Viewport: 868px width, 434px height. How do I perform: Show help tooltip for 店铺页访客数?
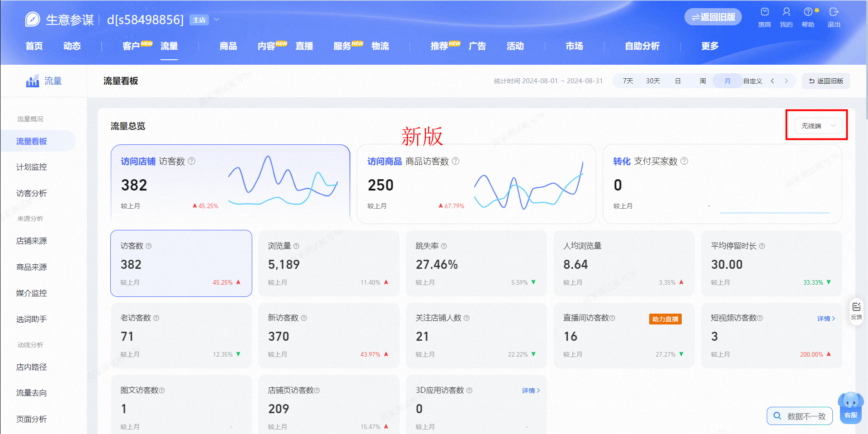[x=317, y=391]
